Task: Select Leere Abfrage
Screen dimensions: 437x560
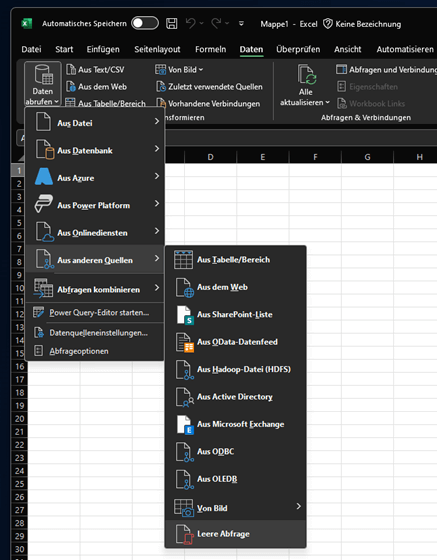Action: 236,534
